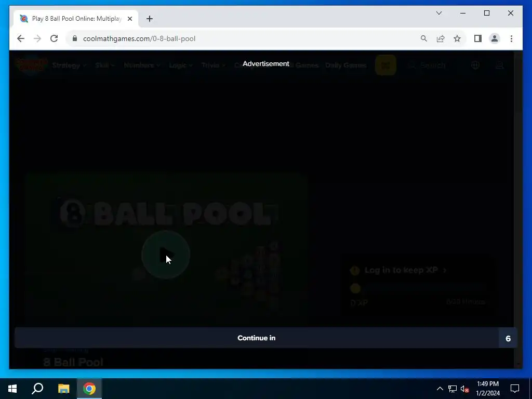This screenshot has width=532, height=399.
Task: Expand the tab search dropdown arrow
Action: 438,13
